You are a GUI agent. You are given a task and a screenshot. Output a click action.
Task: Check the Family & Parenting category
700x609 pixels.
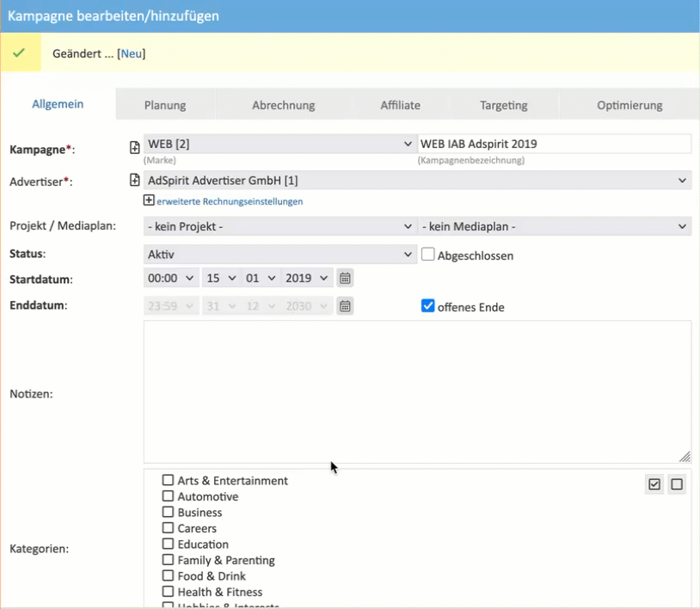[x=168, y=559]
